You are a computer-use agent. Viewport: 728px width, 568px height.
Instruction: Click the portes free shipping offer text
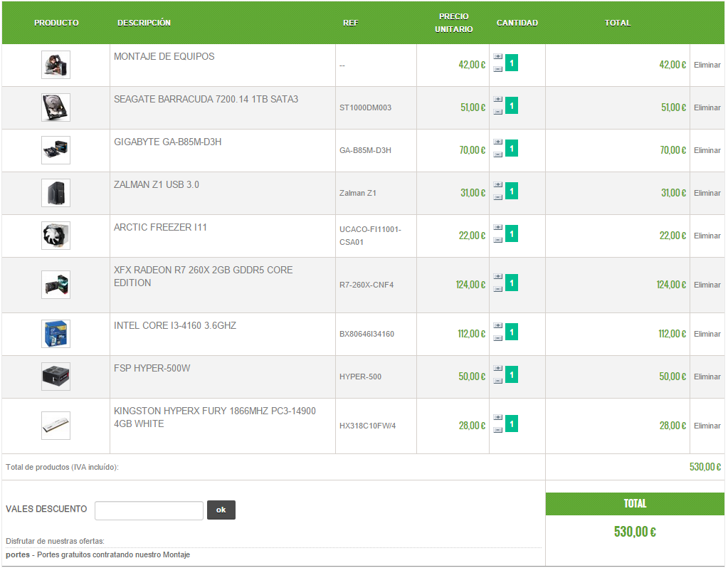(98, 555)
